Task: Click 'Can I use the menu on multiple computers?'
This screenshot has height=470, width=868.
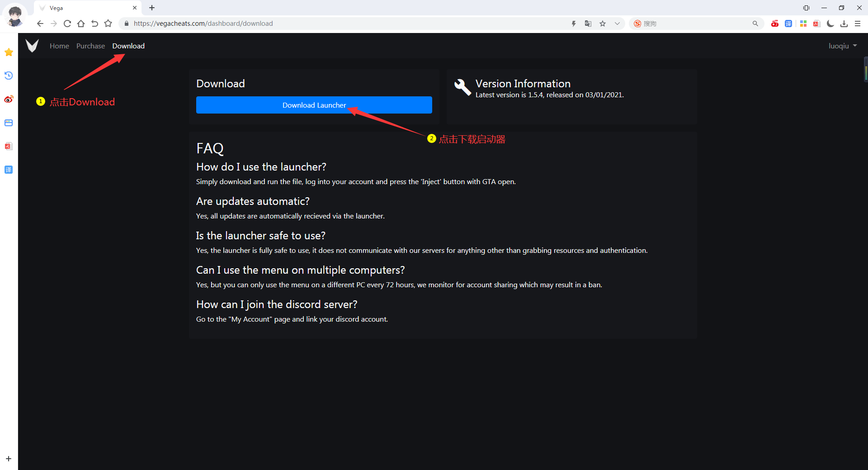Action: pyautogui.click(x=301, y=270)
